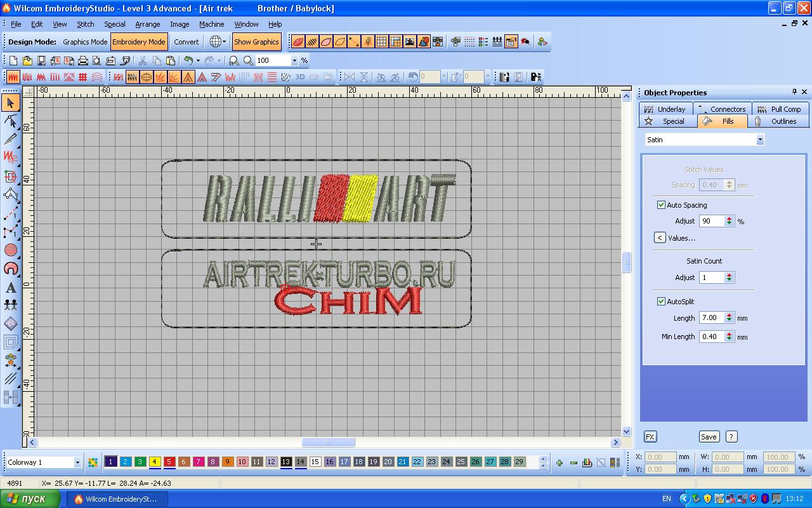Open the Stitch menu

85,24
